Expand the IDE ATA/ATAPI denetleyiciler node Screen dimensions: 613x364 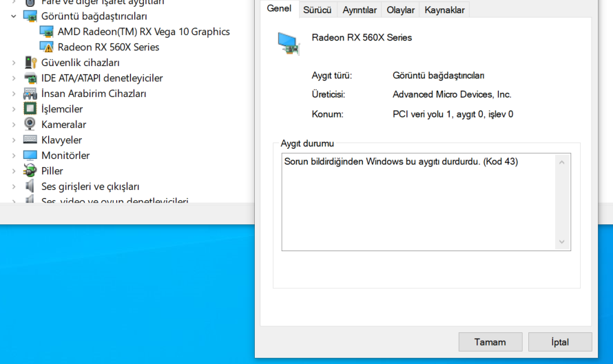point(14,78)
